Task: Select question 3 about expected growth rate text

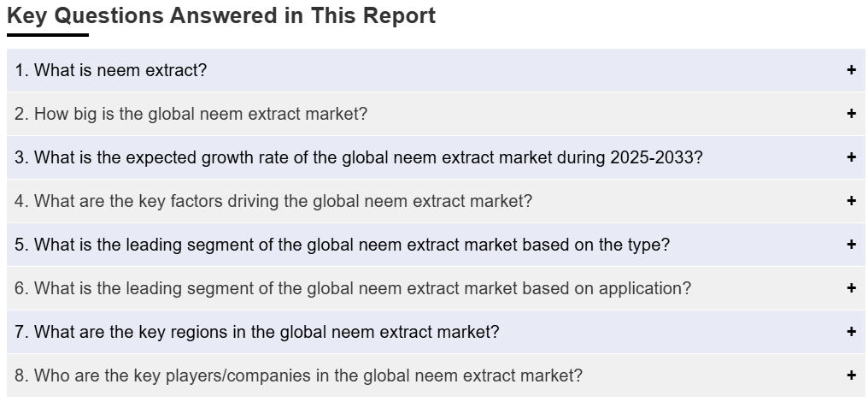Action: pyautogui.click(x=359, y=157)
